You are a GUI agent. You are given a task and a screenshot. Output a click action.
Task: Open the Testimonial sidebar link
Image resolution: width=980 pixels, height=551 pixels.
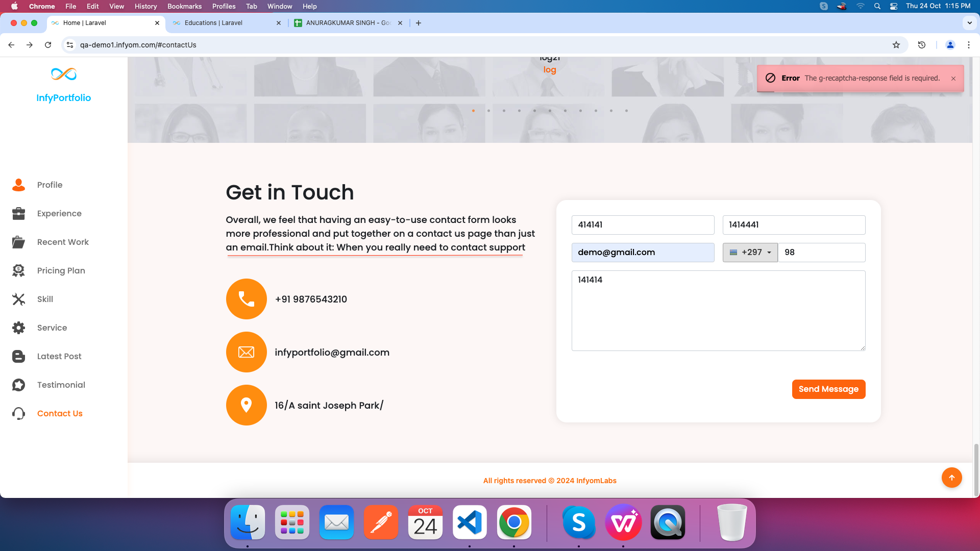click(x=61, y=385)
